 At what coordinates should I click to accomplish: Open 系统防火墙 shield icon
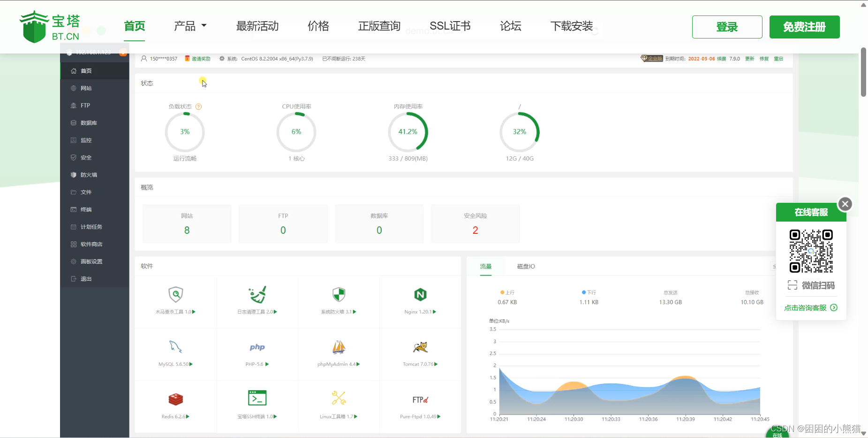click(339, 295)
